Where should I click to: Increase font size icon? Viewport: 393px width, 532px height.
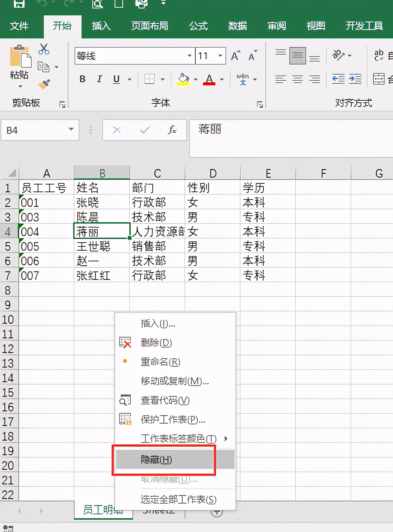click(236, 56)
